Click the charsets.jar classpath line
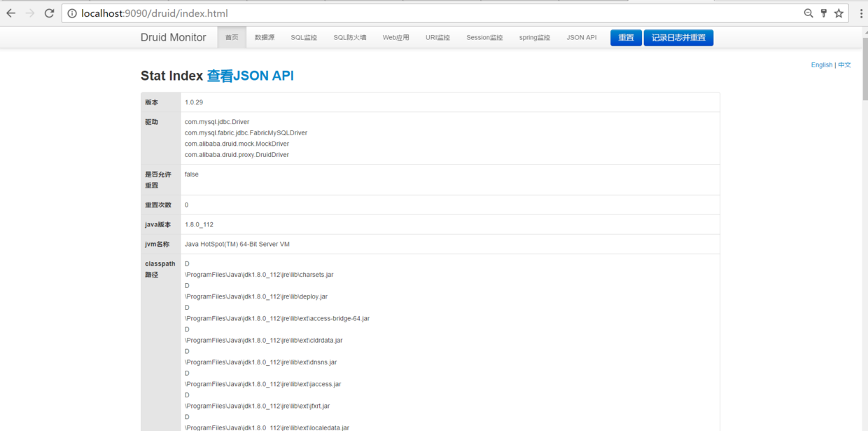Image resolution: width=868 pixels, height=431 pixels. click(259, 275)
